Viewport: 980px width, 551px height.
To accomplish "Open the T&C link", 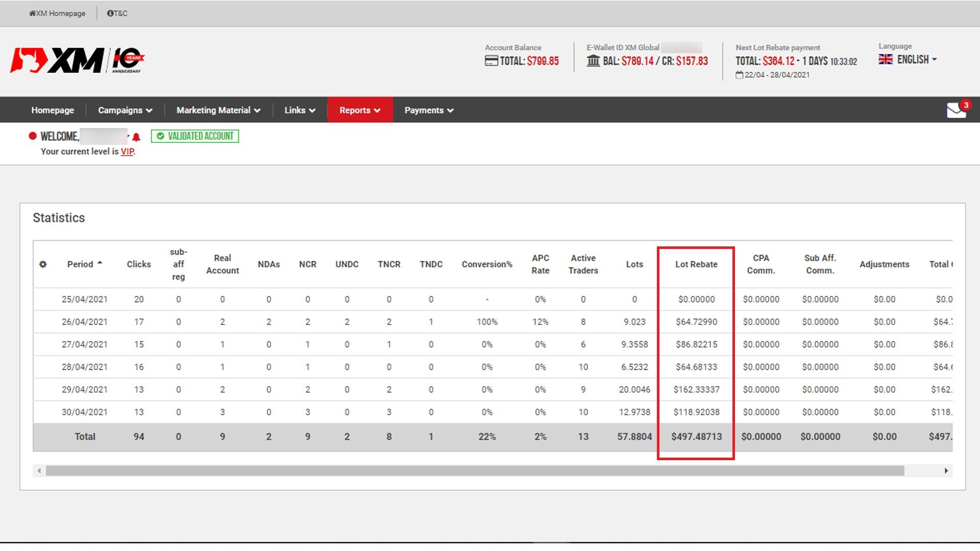I will [x=117, y=13].
